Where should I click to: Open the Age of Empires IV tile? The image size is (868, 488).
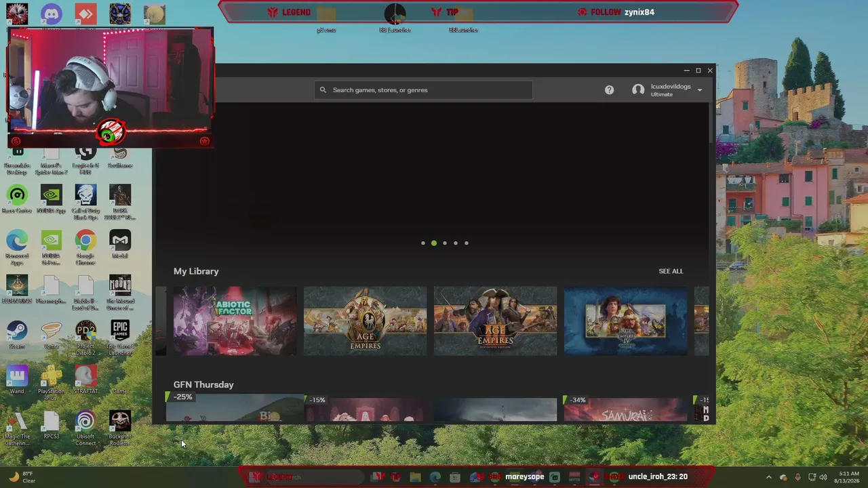coord(625,321)
